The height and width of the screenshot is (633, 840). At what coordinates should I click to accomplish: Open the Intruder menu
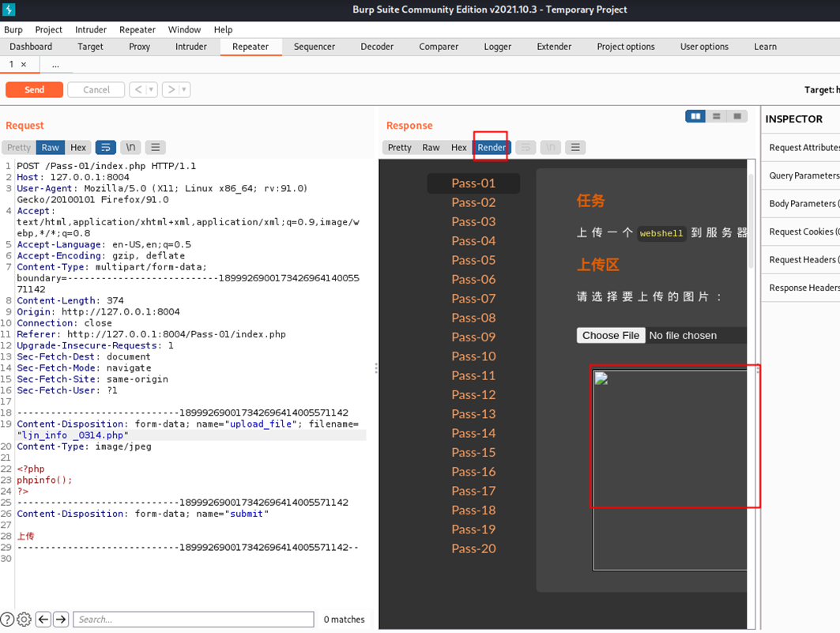[91, 29]
